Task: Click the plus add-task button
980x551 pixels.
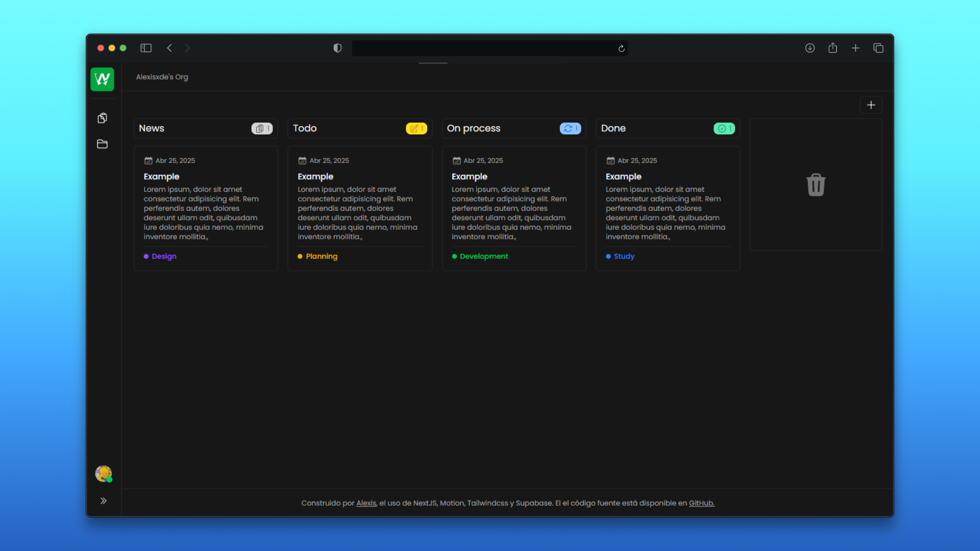Action: [x=871, y=105]
